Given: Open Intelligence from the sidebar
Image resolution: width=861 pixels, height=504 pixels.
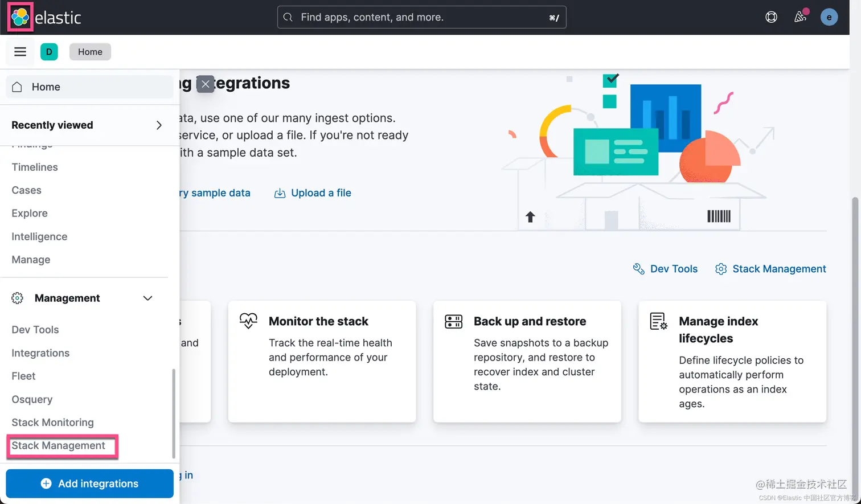Looking at the screenshot, I should (x=39, y=236).
